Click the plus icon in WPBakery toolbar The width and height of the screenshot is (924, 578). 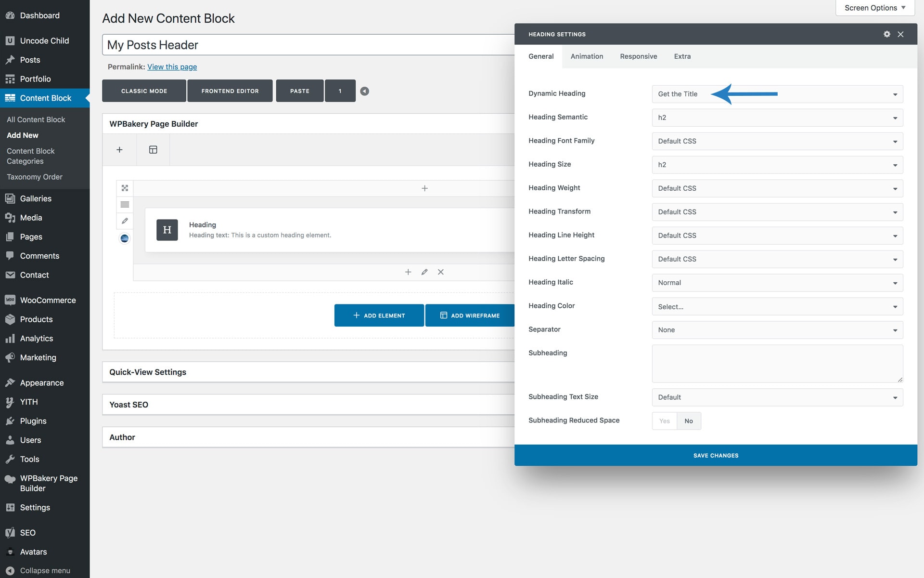119,150
